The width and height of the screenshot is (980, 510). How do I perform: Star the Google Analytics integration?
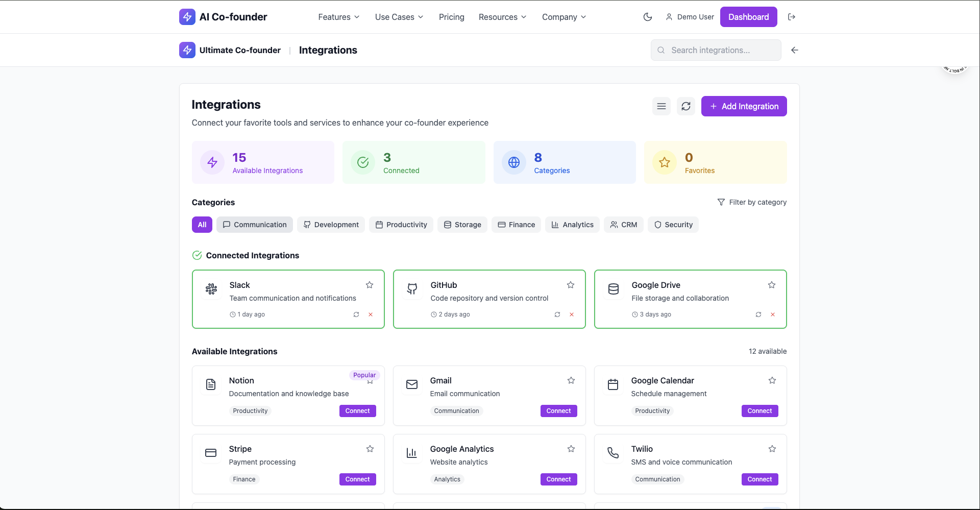pos(571,449)
